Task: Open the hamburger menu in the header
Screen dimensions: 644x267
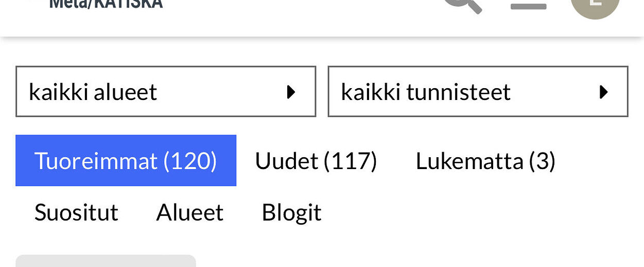Action: tap(528, 6)
